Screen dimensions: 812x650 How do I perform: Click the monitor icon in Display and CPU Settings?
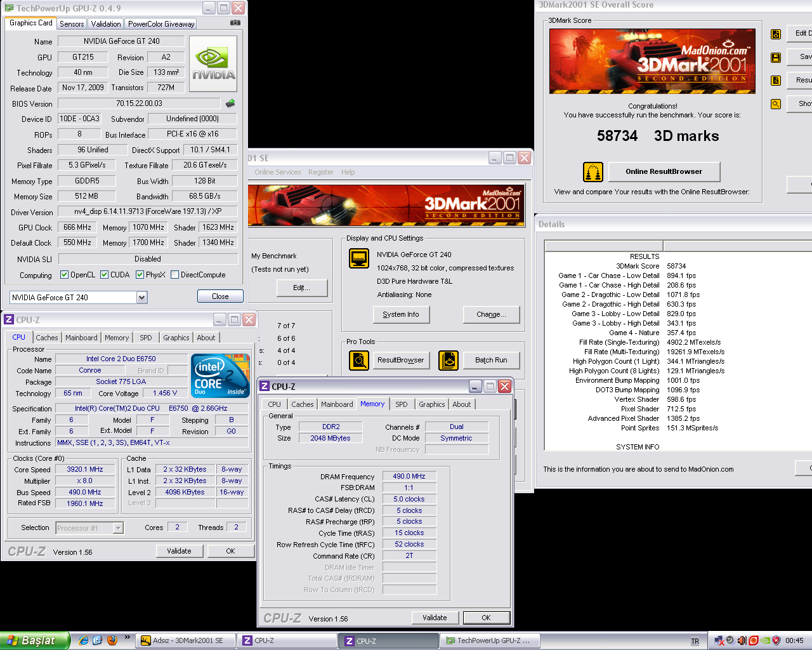point(359,258)
